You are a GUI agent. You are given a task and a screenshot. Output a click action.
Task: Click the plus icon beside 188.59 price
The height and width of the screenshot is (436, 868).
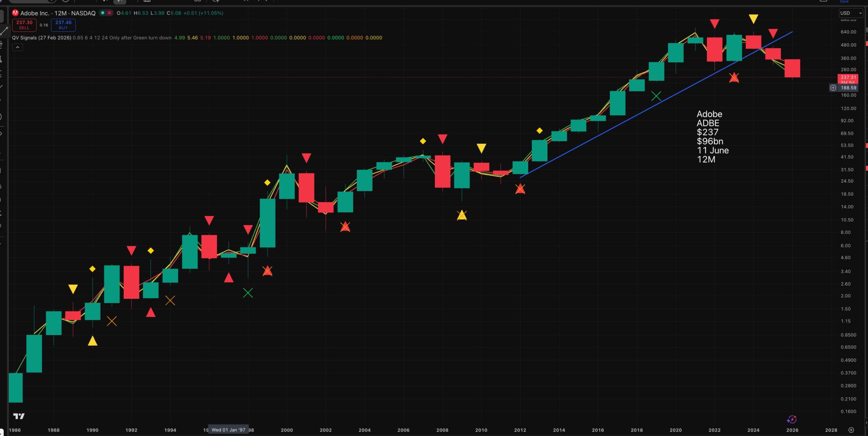click(833, 88)
